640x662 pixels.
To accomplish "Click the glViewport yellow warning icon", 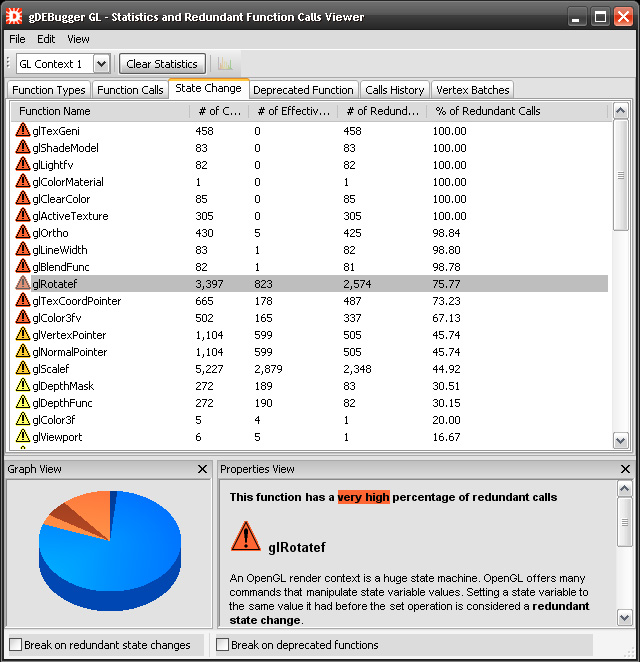I will [23, 436].
